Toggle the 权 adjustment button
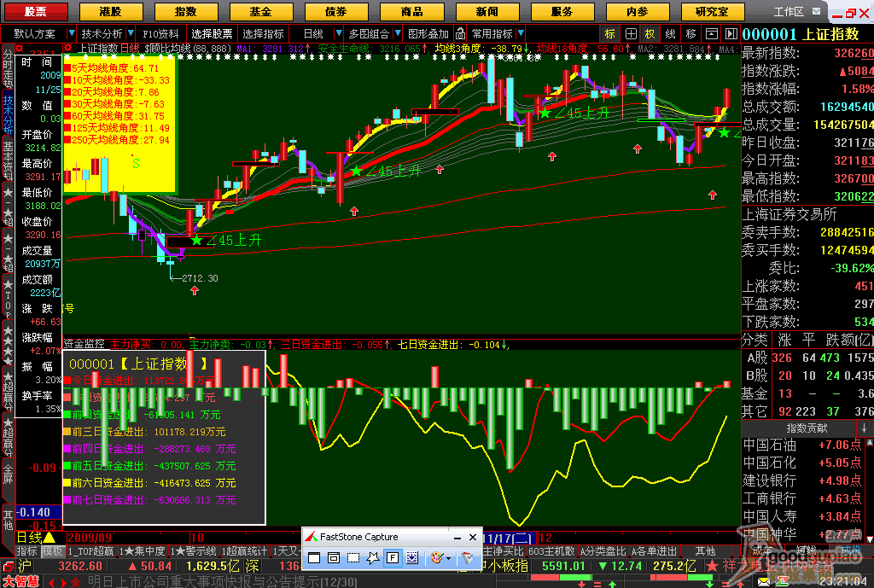The height and width of the screenshot is (588, 874). click(650, 34)
